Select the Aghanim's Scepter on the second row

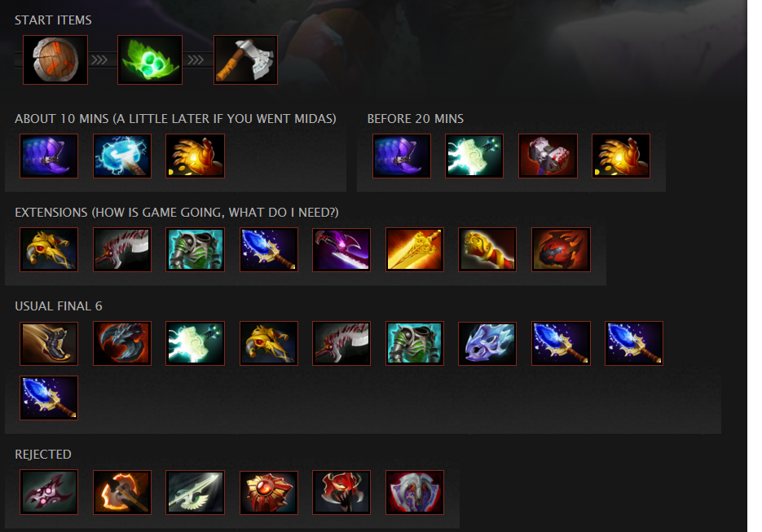click(49, 398)
